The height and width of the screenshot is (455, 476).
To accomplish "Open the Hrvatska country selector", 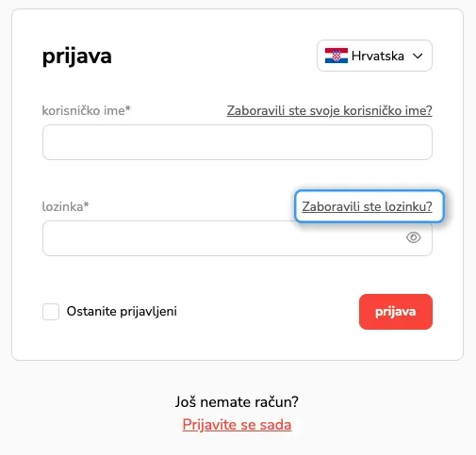I will pyautogui.click(x=374, y=56).
